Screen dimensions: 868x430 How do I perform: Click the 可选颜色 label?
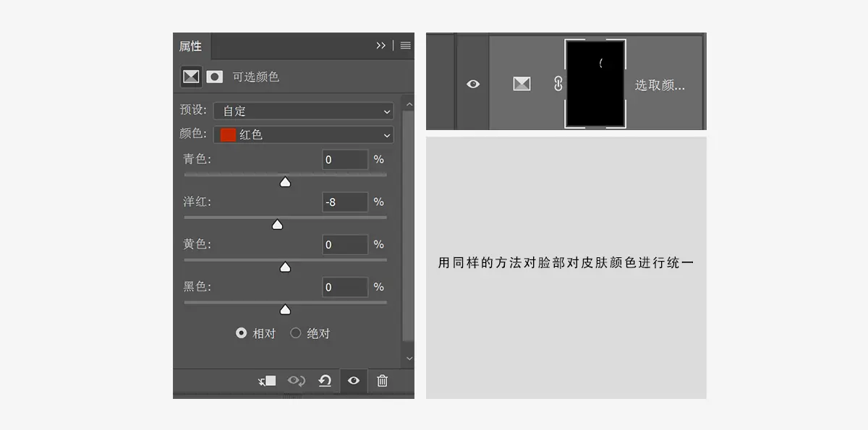[255, 77]
